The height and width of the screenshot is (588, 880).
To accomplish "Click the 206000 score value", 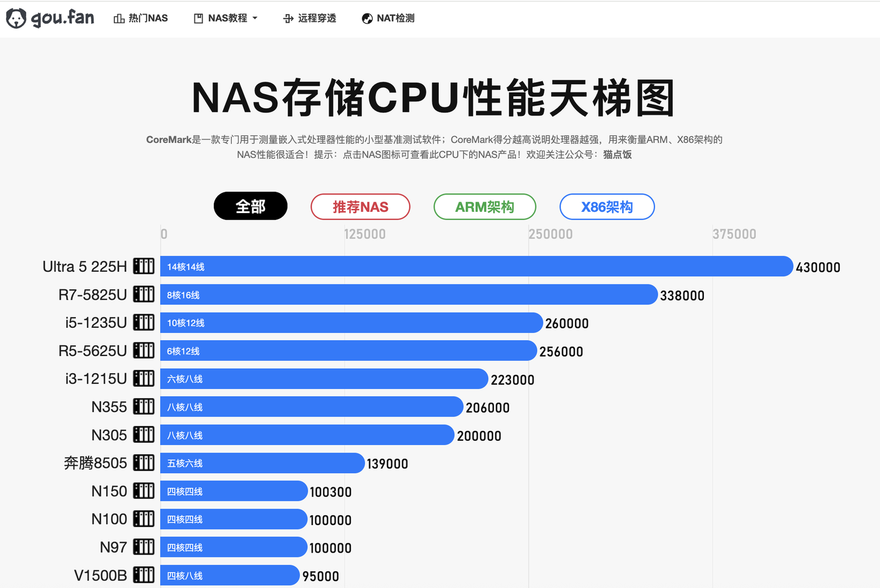I will point(488,408).
